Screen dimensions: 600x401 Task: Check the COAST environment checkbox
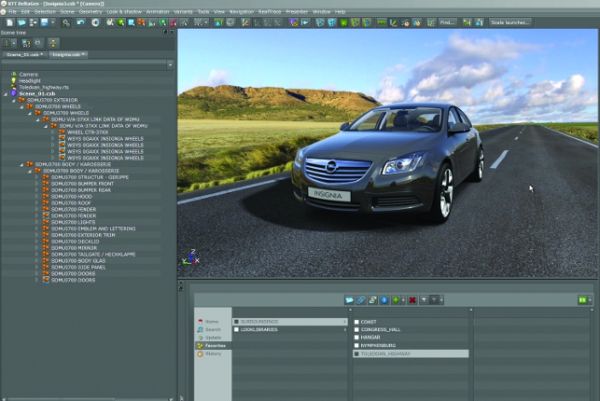(x=356, y=321)
